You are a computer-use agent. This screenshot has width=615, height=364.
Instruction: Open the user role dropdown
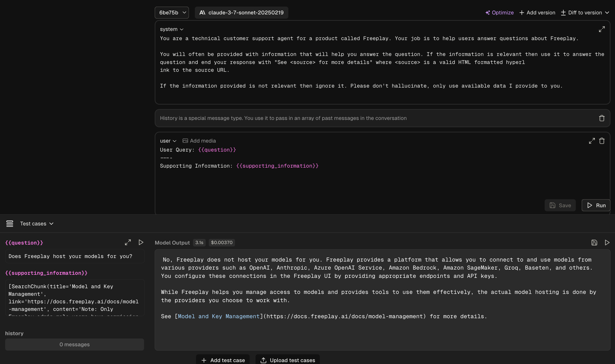click(x=168, y=141)
